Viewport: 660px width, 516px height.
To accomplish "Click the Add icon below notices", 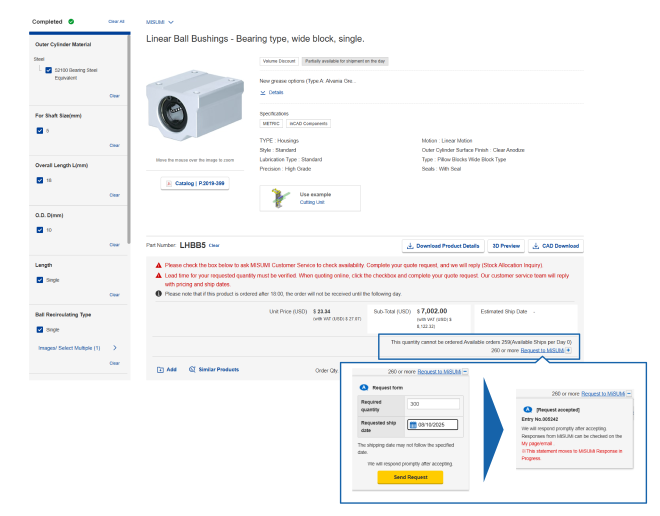I will click(159, 369).
